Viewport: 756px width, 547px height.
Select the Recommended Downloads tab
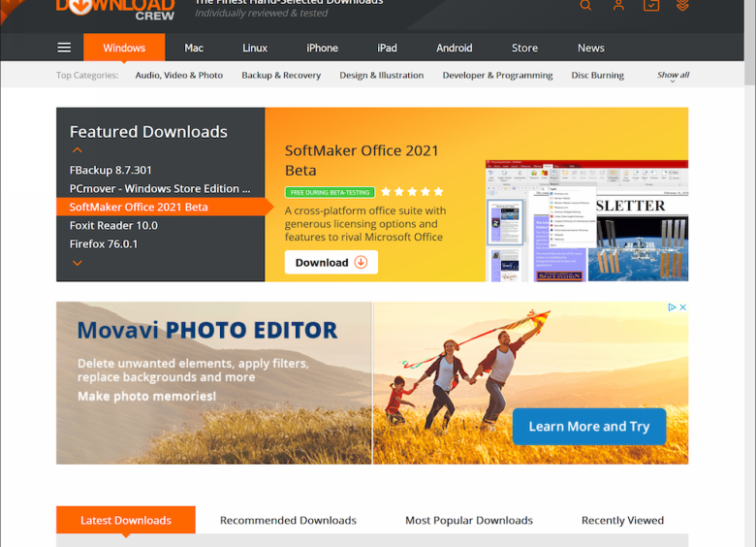[x=288, y=521]
